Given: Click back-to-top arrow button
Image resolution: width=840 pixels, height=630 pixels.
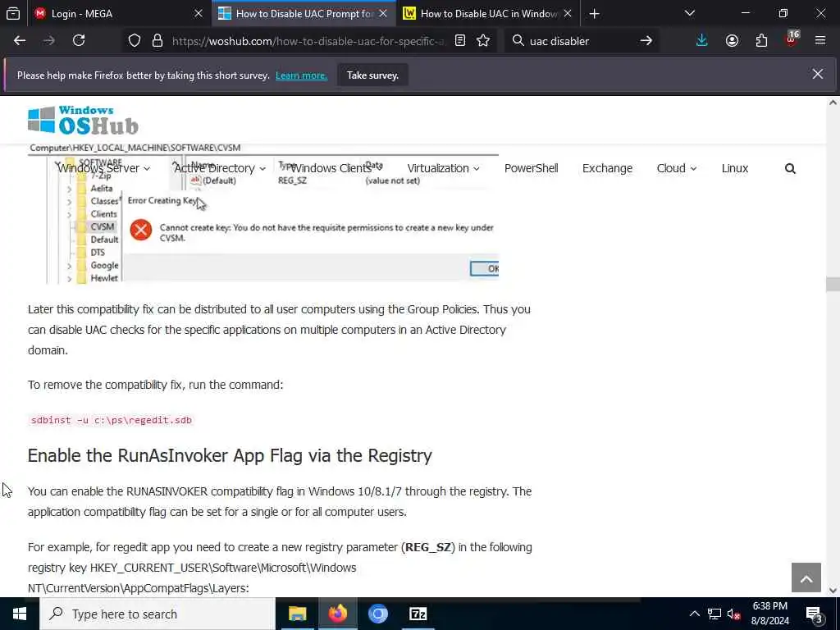Looking at the screenshot, I should [806, 577].
